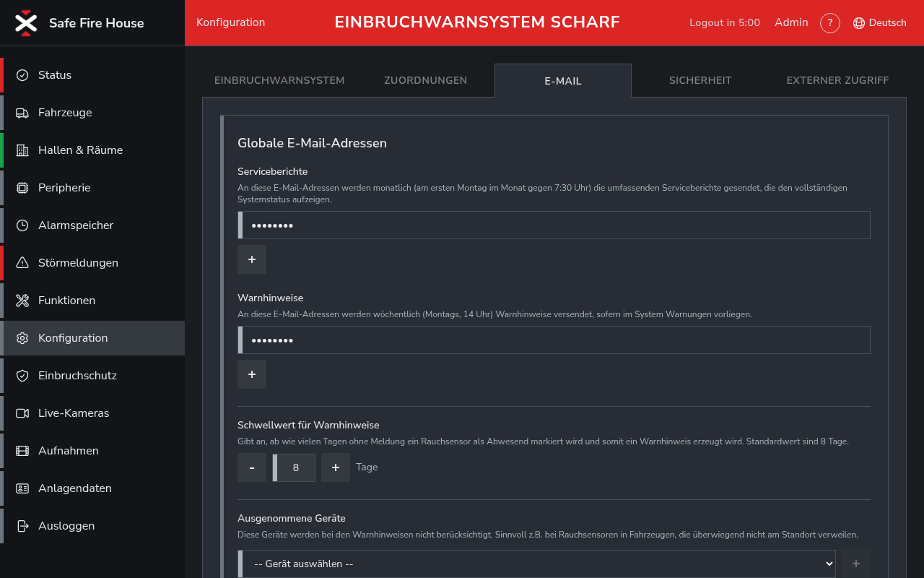
Task: Click the Globale E-Mail-Adressen heading
Action: 312,143
